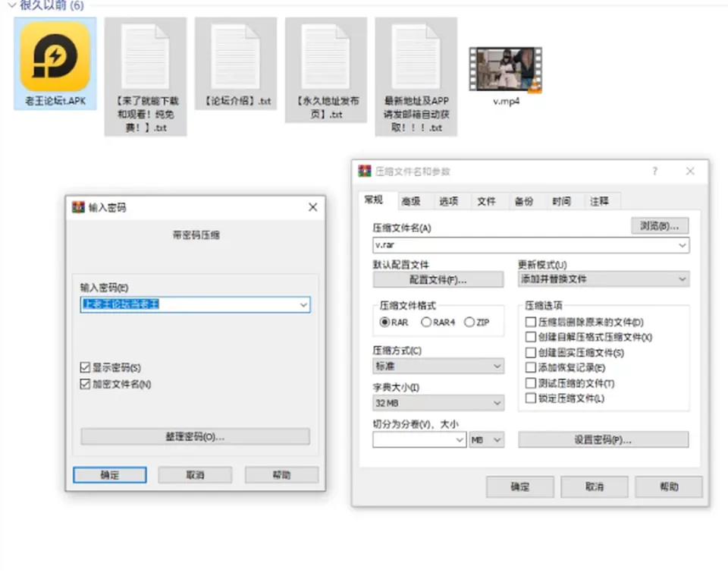Select the 【来了就能下载和观看！纯免费！】.txt file
Viewport: 728px width, 573px height.
pos(146,77)
